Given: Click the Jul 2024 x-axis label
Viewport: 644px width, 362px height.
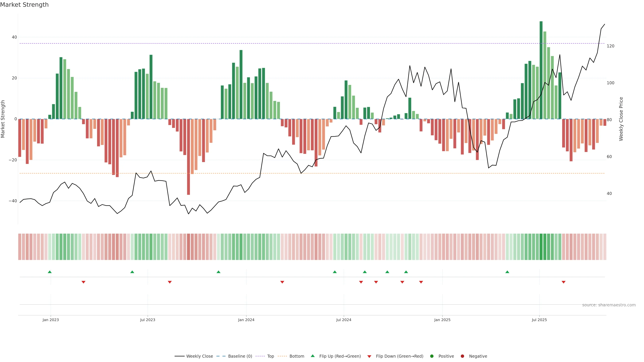Looking at the screenshot, I should 343,320.
